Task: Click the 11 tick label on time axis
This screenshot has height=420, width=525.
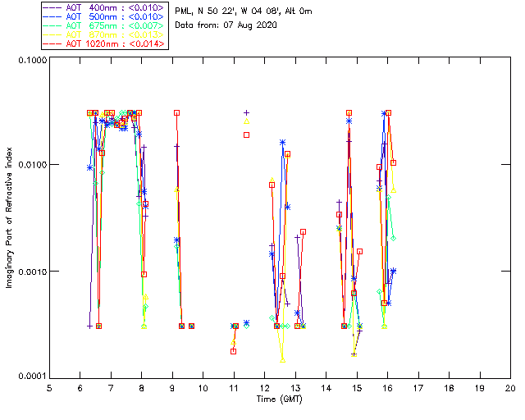Action: pyautogui.click(x=234, y=387)
